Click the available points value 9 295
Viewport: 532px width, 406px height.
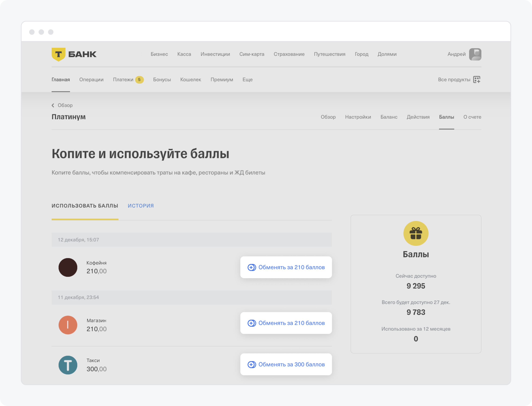[416, 286]
